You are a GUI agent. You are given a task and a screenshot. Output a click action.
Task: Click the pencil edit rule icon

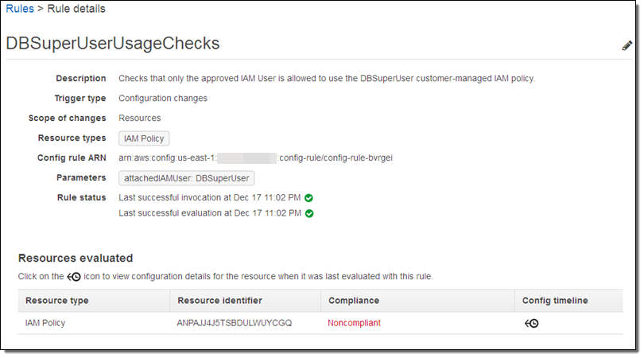pyautogui.click(x=627, y=45)
